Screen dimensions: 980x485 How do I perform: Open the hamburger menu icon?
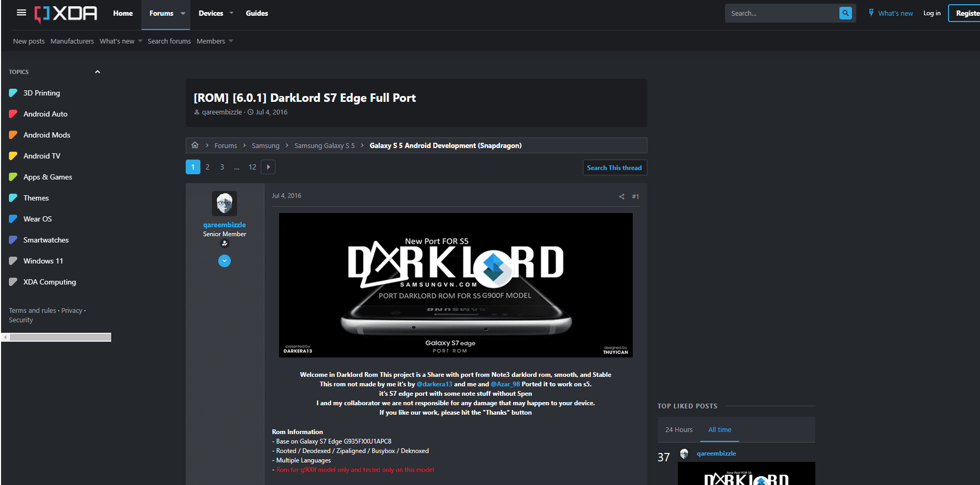click(x=22, y=13)
